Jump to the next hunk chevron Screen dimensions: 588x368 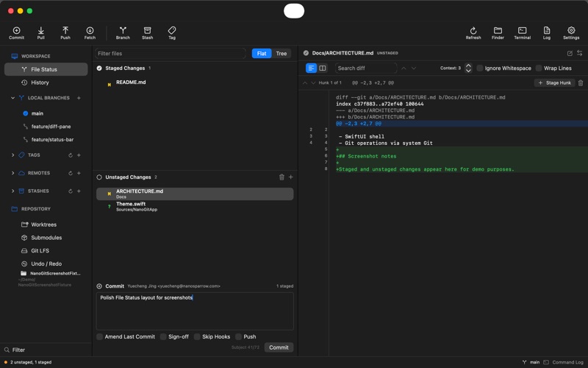pyautogui.click(x=313, y=83)
